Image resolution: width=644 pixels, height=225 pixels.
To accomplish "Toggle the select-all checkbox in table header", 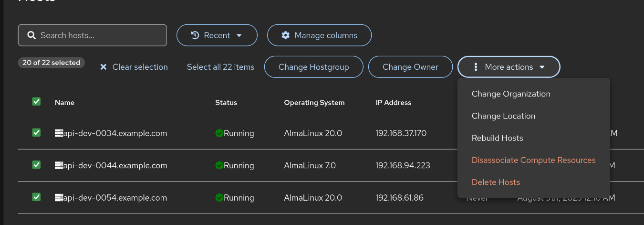I will (x=36, y=101).
